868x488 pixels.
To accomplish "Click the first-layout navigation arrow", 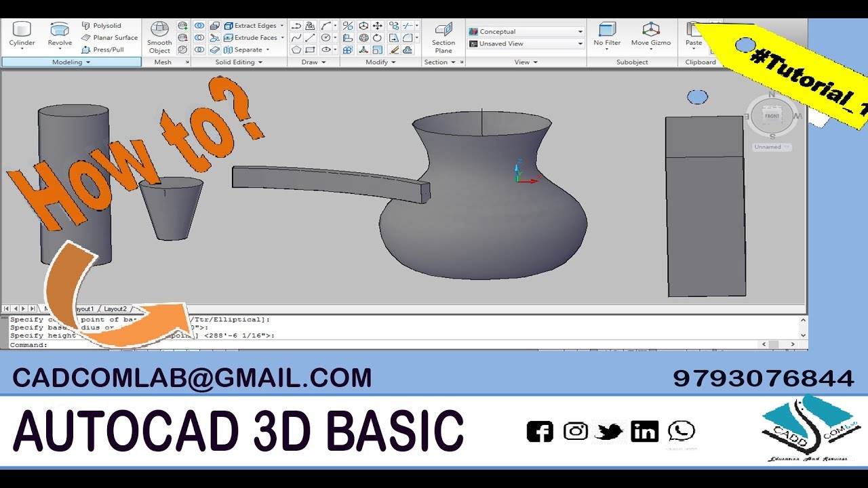I will (7, 309).
